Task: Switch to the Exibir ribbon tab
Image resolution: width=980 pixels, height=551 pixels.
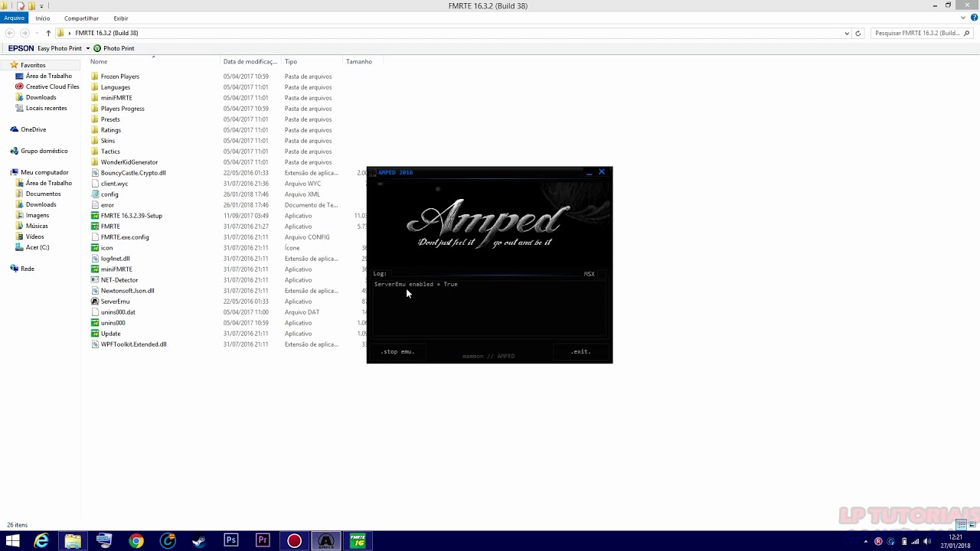Action: click(x=121, y=18)
